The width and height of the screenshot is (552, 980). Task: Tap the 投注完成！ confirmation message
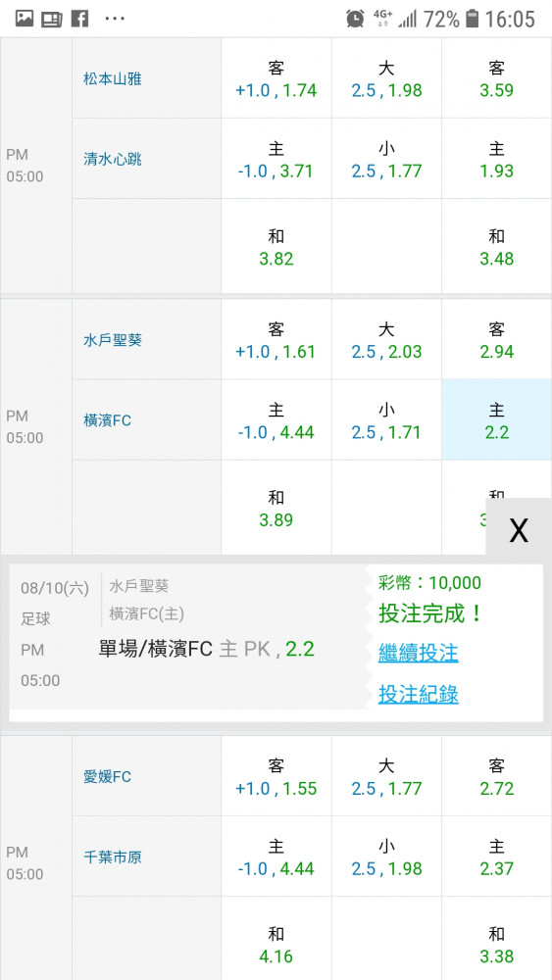point(430,613)
